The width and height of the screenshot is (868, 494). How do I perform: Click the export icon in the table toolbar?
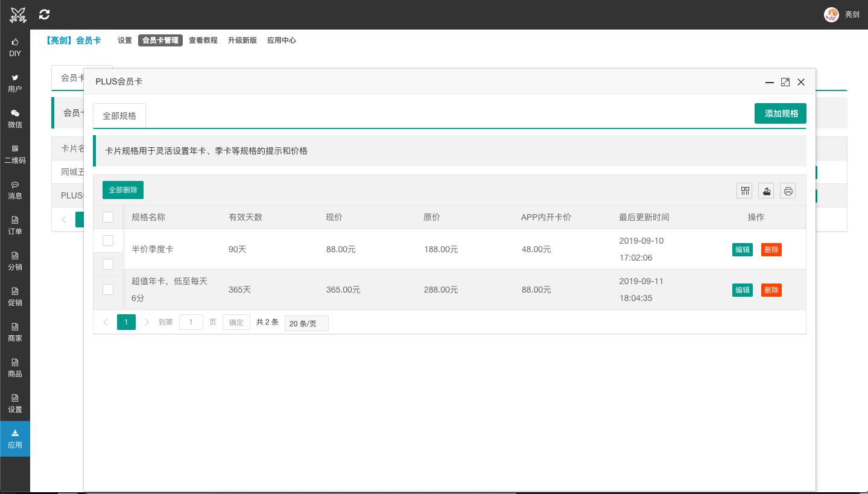pyautogui.click(x=765, y=190)
